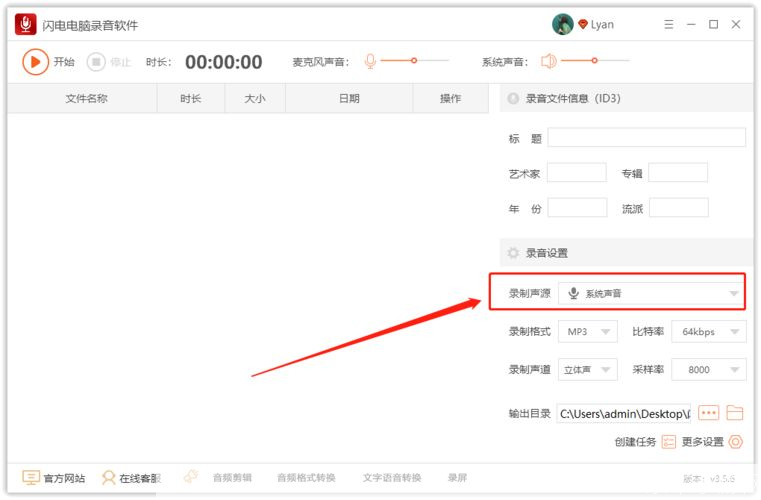Open the output folder via the folder icon
This screenshot has width=761, height=500.
tap(735, 412)
